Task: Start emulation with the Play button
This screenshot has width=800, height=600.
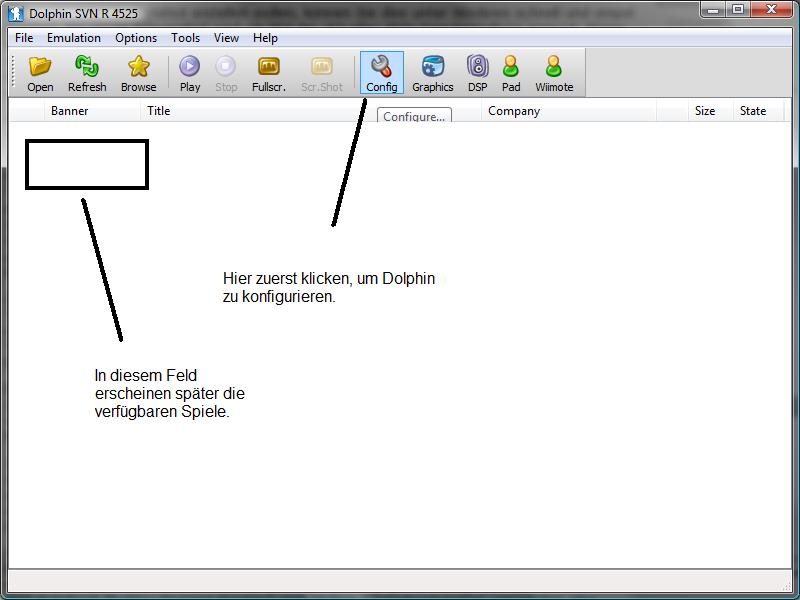Action: click(x=190, y=73)
